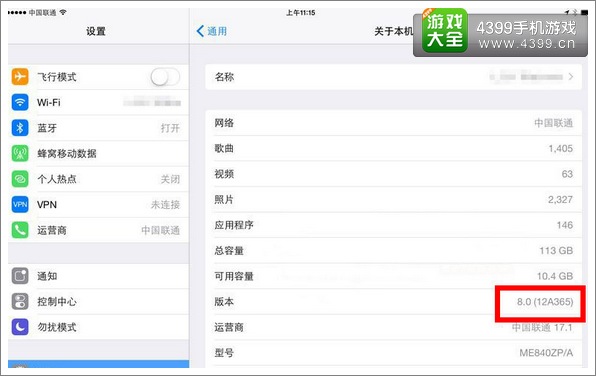Open 蜂窝移动数据 settings
The height and width of the screenshot is (376, 596).
98,153
